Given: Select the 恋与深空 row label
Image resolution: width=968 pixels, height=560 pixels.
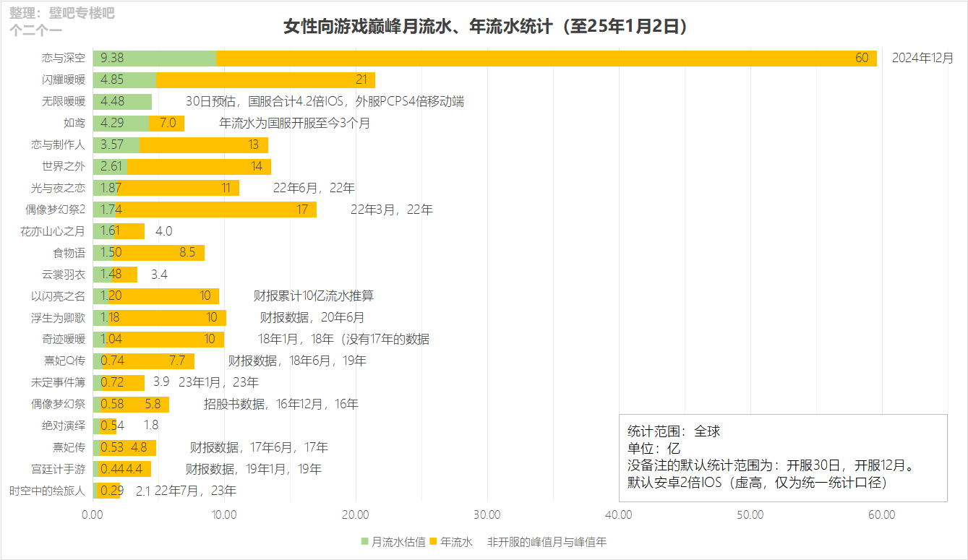Looking at the screenshot, I should point(64,59).
